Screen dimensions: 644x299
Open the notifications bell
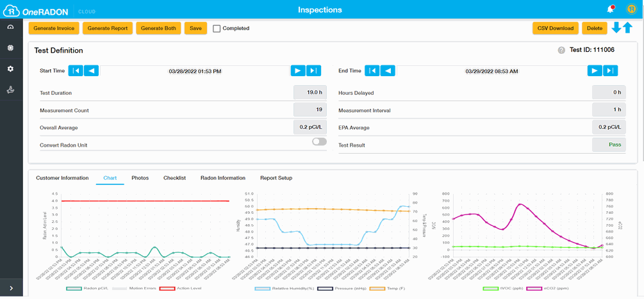click(x=610, y=10)
